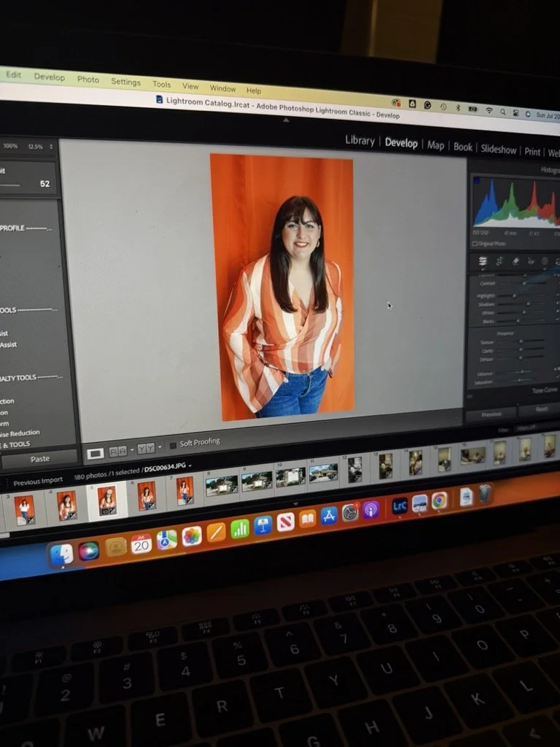Adjust the Clarity slider

point(521,351)
